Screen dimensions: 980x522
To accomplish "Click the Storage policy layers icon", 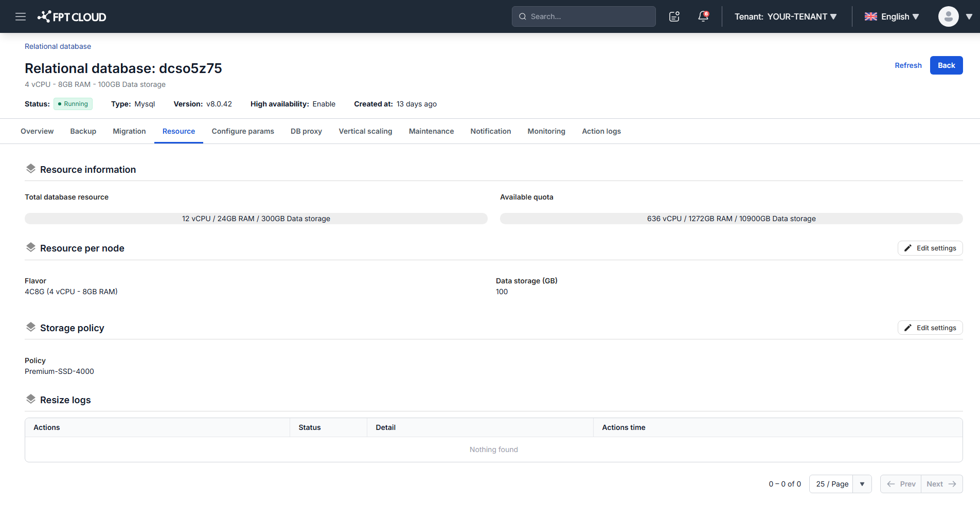I will [x=31, y=327].
